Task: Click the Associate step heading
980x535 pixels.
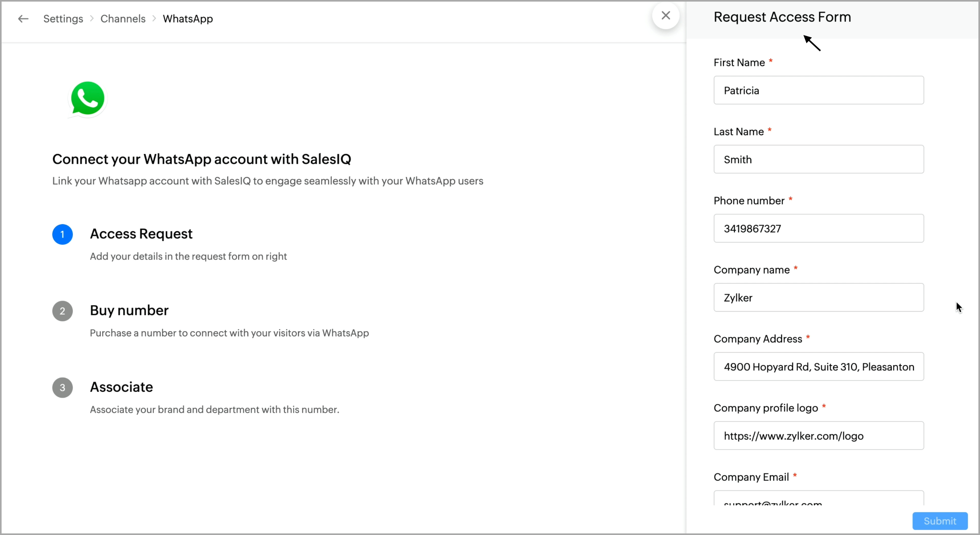Action: (121, 387)
